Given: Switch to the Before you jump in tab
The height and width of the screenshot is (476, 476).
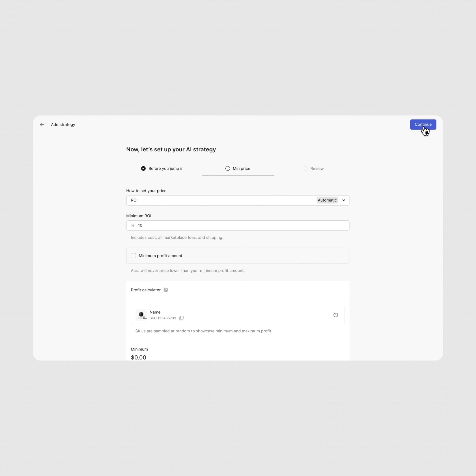Looking at the screenshot, I should pos(166,169).
